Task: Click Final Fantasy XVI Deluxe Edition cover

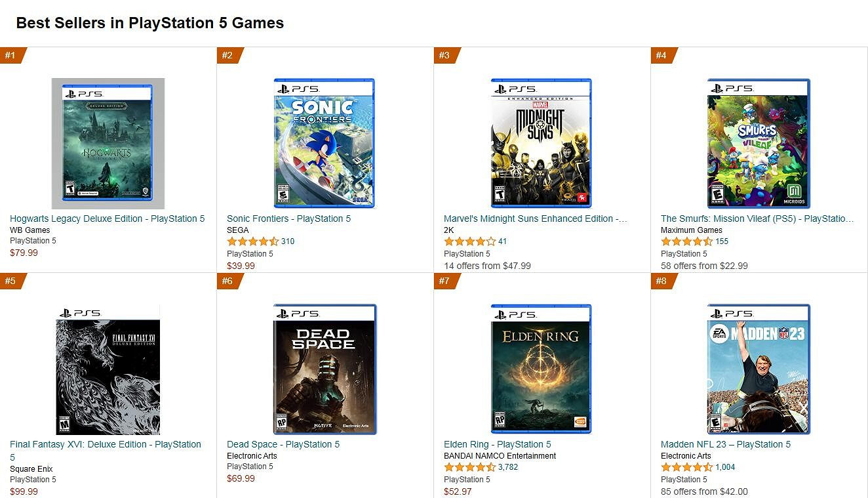Action: pos(108,369)
